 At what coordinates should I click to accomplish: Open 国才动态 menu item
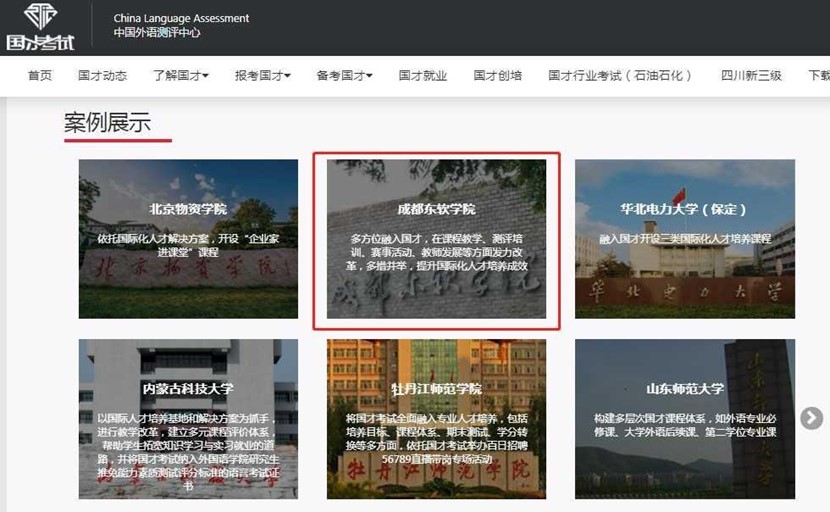(x=102, y=76)
